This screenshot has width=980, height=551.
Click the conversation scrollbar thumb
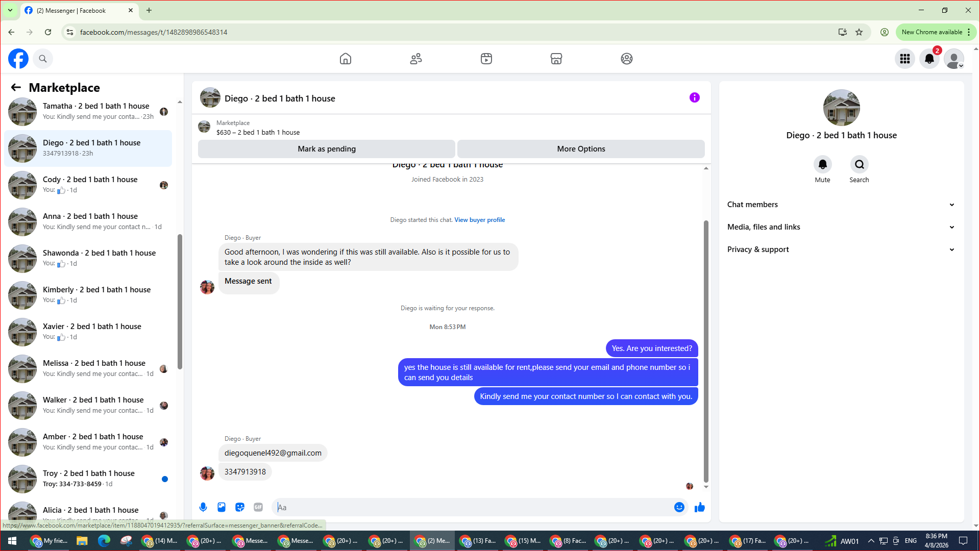pyautogui.click(x=706, y=352)
